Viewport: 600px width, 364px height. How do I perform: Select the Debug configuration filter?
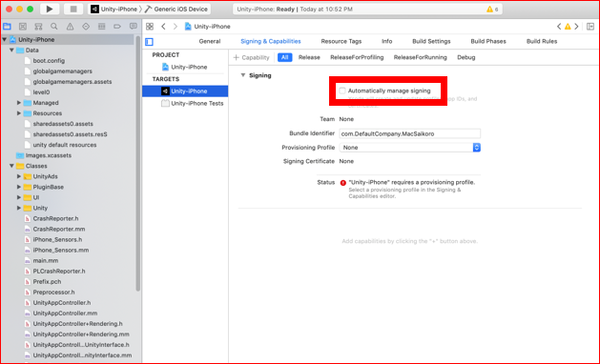[466, 57]
